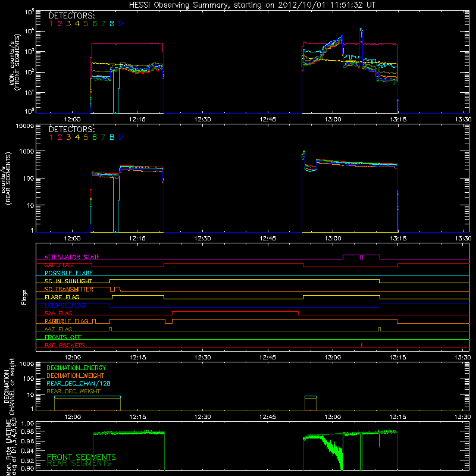This screenshot has width=476, height=476.
Task: Select detector 2 in front segments legend
Action: point(60,24)
